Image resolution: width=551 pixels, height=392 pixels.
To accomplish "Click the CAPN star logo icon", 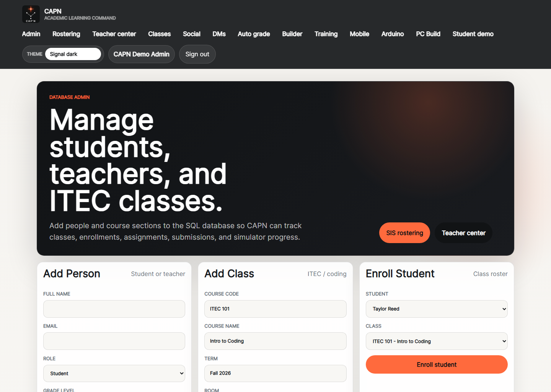I will coord(31,14).
